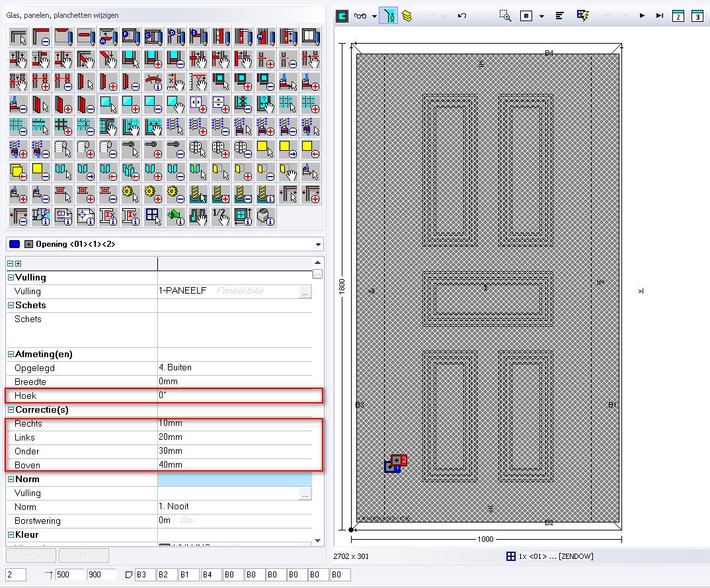The height and width of the screenshot is (588, 710).
Task: Click the add screw icon
Action: pos(221,194)
